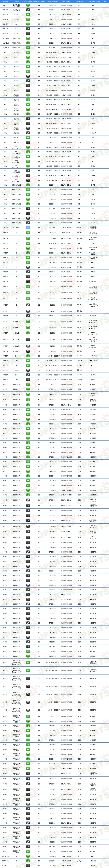Click the diesel ON badge in Honda N22B4 row
109x868 pixels.
tap(28, 34)
